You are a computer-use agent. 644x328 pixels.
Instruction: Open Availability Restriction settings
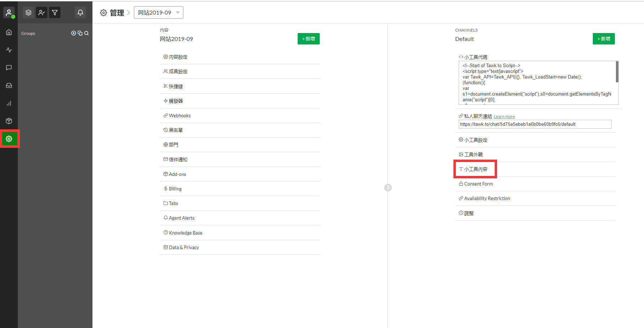[x=487, y=198]
